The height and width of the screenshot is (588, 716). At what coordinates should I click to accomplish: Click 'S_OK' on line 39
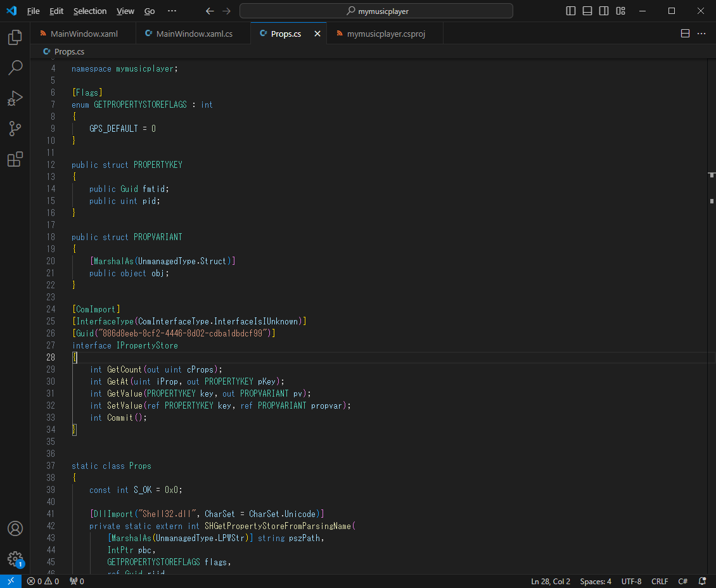point(143,490)
